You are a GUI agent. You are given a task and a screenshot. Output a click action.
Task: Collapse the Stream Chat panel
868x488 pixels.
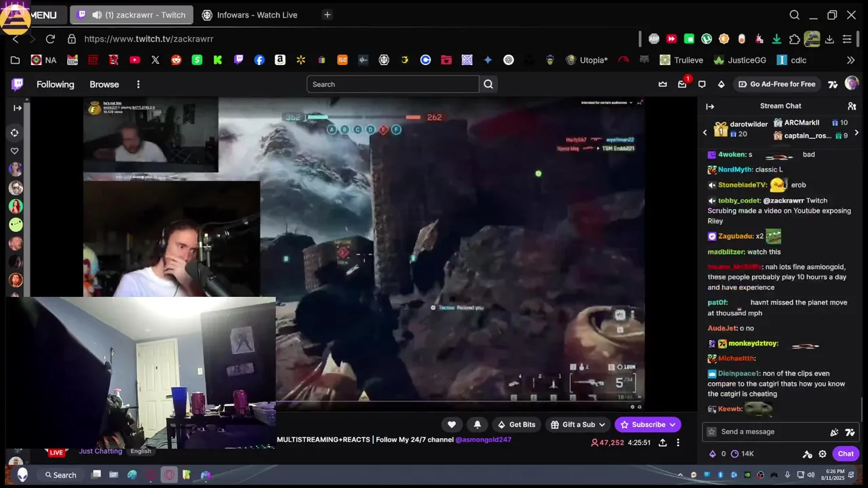coord(710,106)
